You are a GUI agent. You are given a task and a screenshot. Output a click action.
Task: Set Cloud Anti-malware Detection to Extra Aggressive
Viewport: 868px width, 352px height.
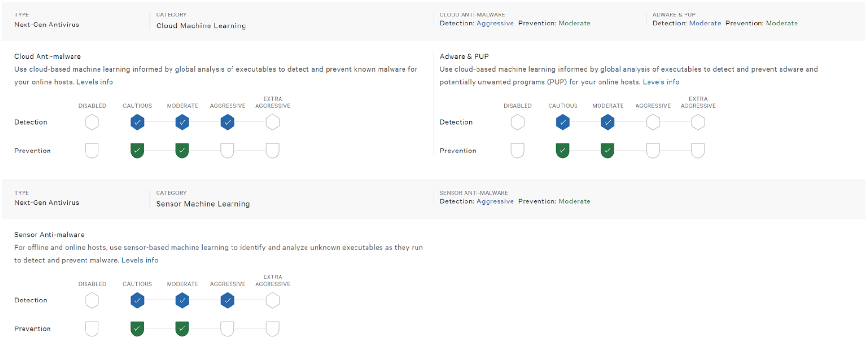(272, 122)
